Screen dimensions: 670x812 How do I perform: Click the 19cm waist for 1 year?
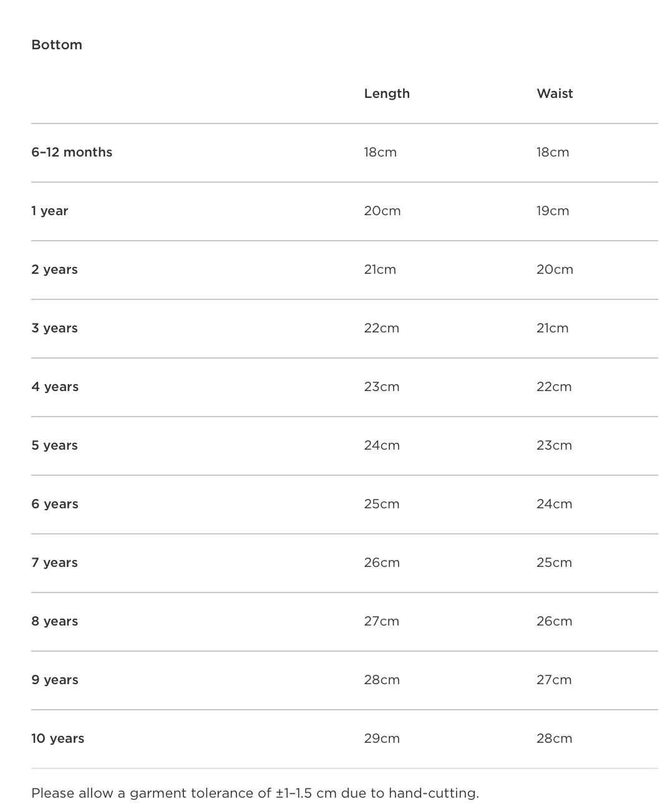(x=553, y=211)
